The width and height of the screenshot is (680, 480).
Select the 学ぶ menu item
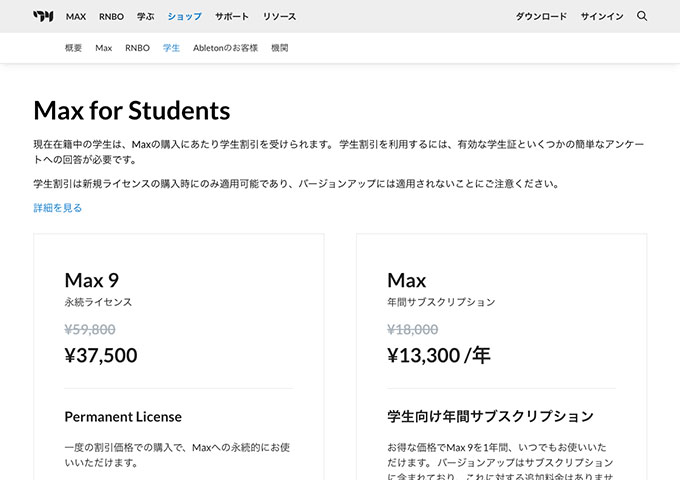tap(146, 16)
